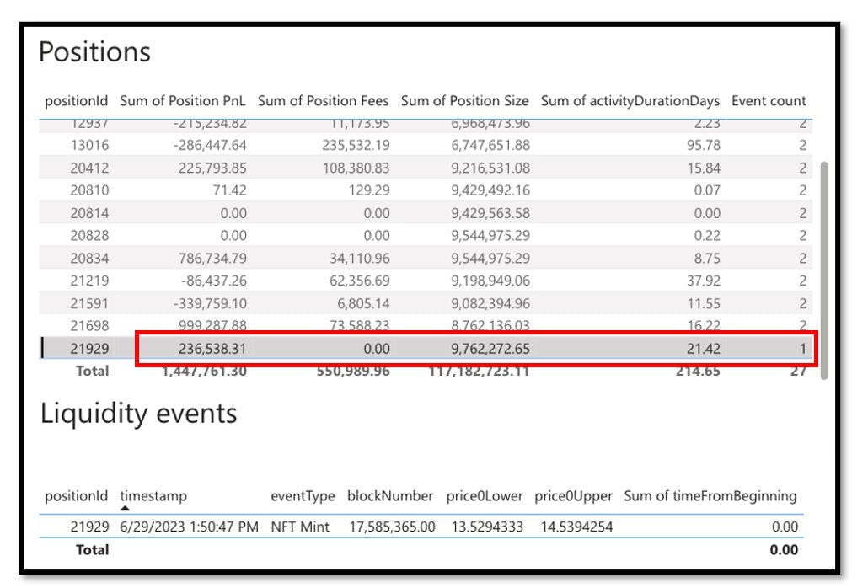
Task: Sort by Sum of Position Size header
Action: (x=464, y=100)
